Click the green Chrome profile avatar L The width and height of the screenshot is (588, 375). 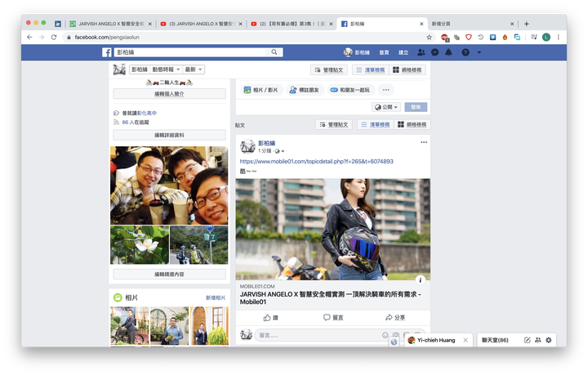pos(546,37)
